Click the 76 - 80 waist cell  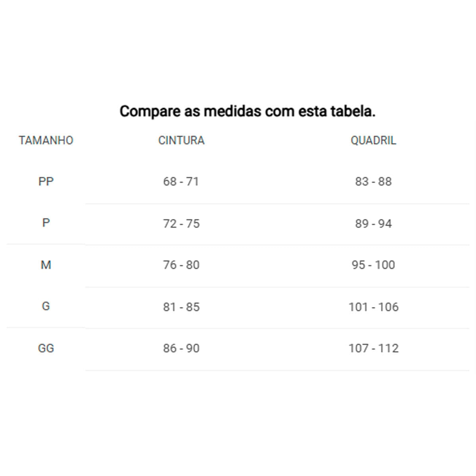[x=181, y=265]
